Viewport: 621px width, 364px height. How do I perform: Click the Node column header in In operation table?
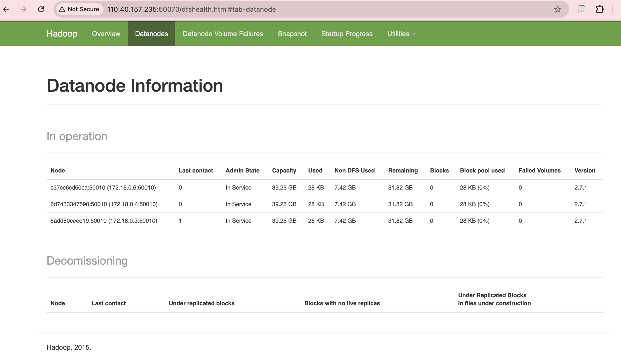coord(58,171)
